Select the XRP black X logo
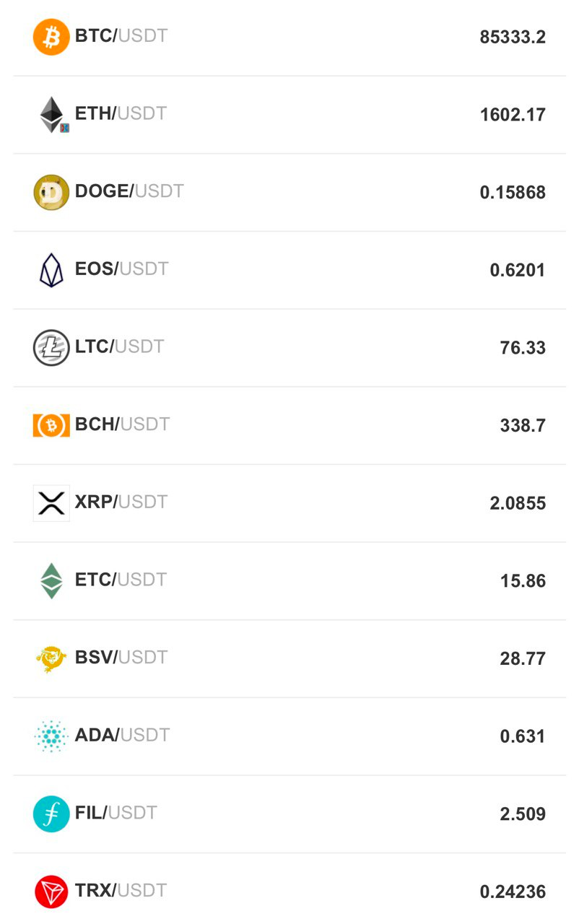 point(51,503)
